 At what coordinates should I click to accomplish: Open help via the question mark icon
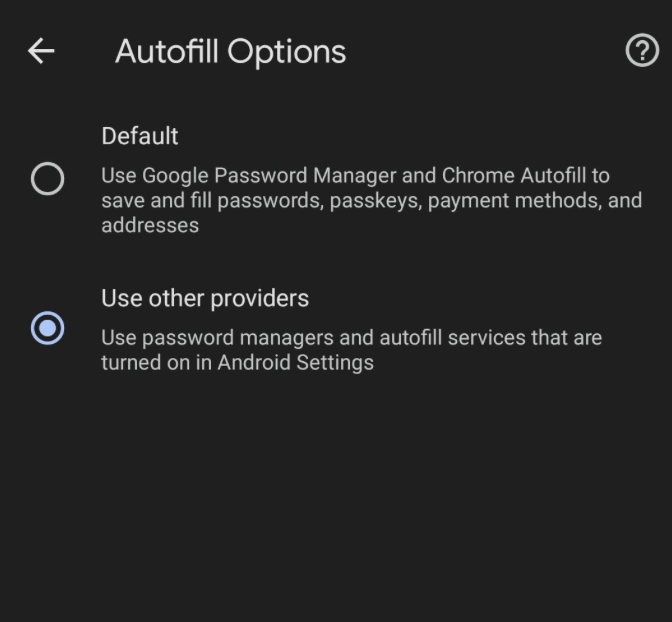(642, 50)
